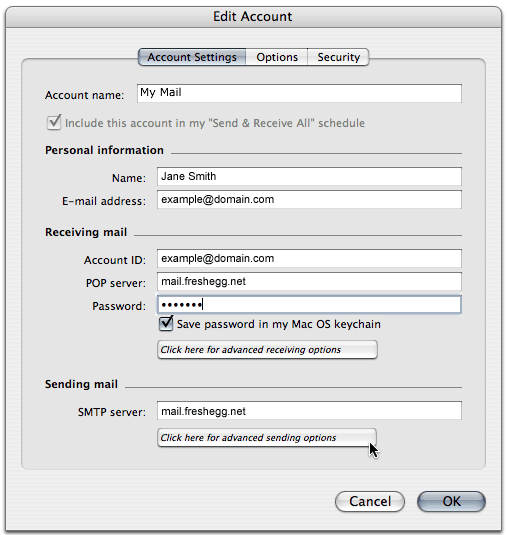Click the Password field
Screen dimensions: 507x535
tap(309, 304)
